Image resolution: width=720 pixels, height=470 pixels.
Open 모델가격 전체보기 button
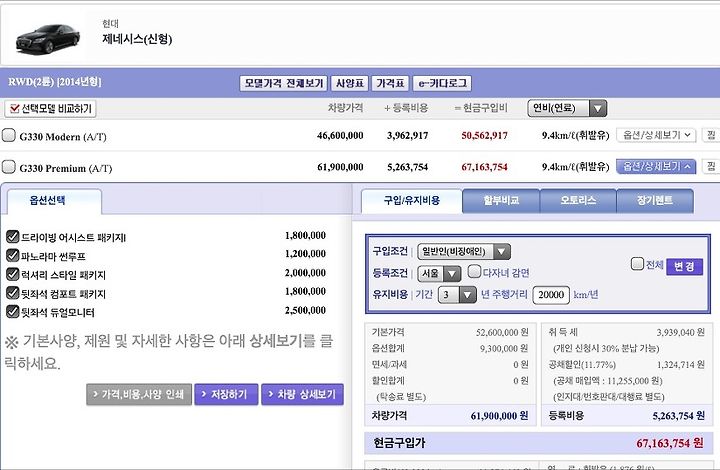point(283,83)
